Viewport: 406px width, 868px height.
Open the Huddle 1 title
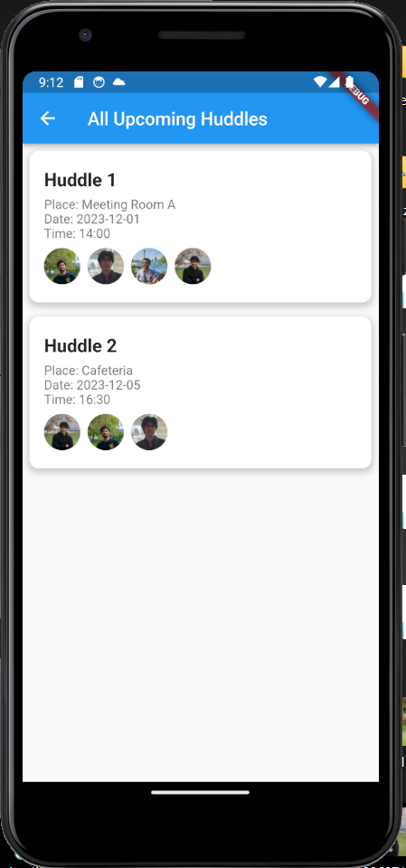click(80, 180)
